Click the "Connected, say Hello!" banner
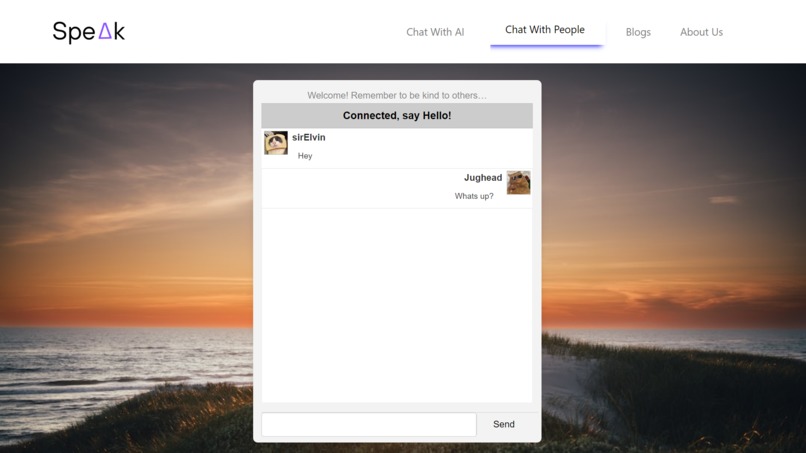The height and width of the screenshot is (453, 806). pyautogui.click(x=397, y=116)
